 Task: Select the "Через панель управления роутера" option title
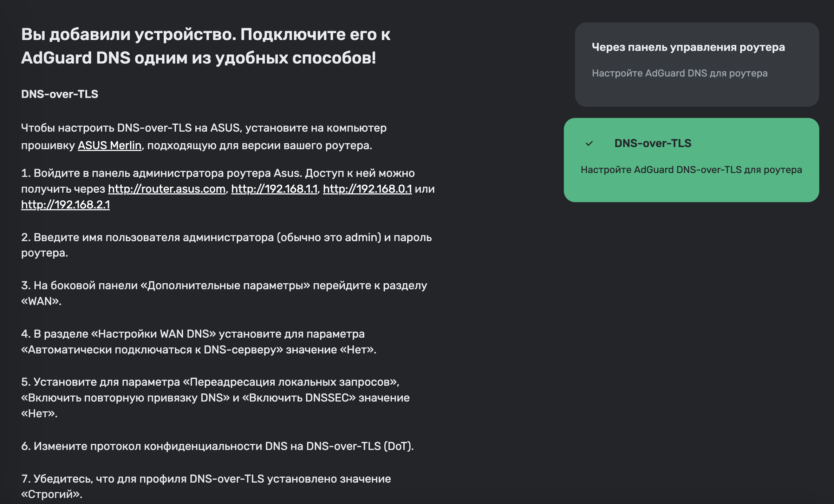point(688,47)
